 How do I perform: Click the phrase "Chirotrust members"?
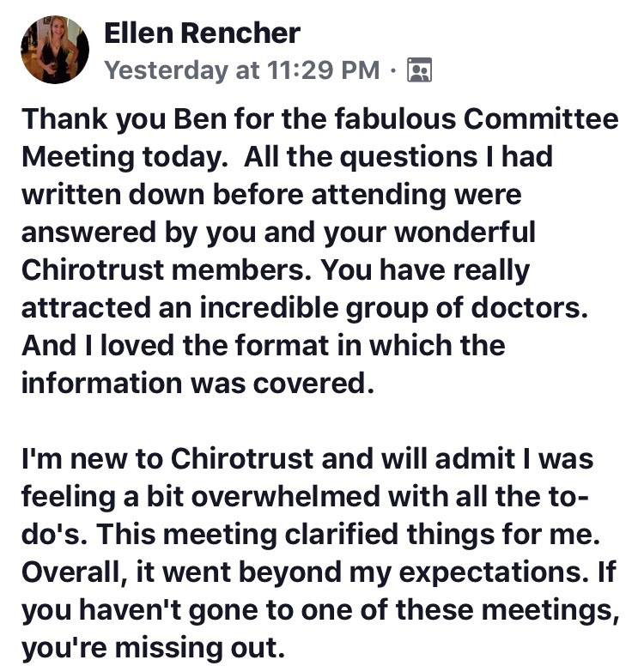click(x=167, y=270)
